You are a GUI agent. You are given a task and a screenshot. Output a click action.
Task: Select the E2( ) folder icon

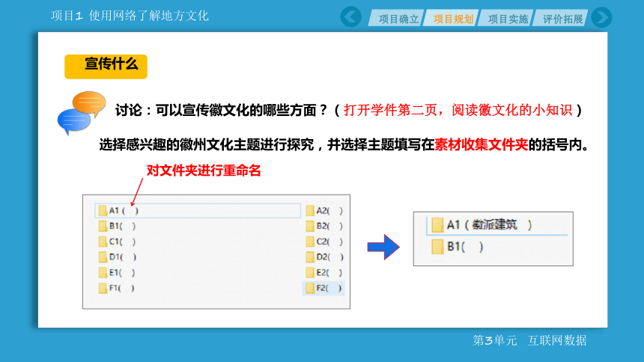click(310, 272)
